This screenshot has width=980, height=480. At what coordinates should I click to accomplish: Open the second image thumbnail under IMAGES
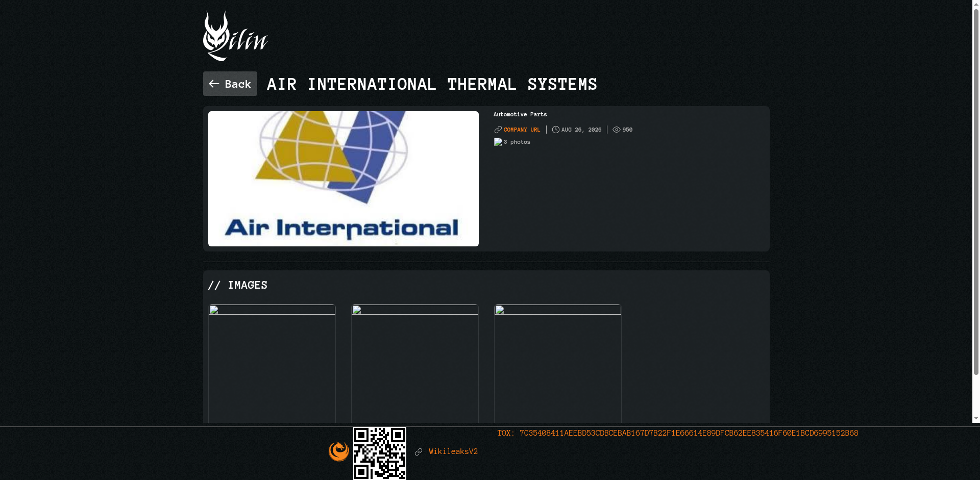415,364
